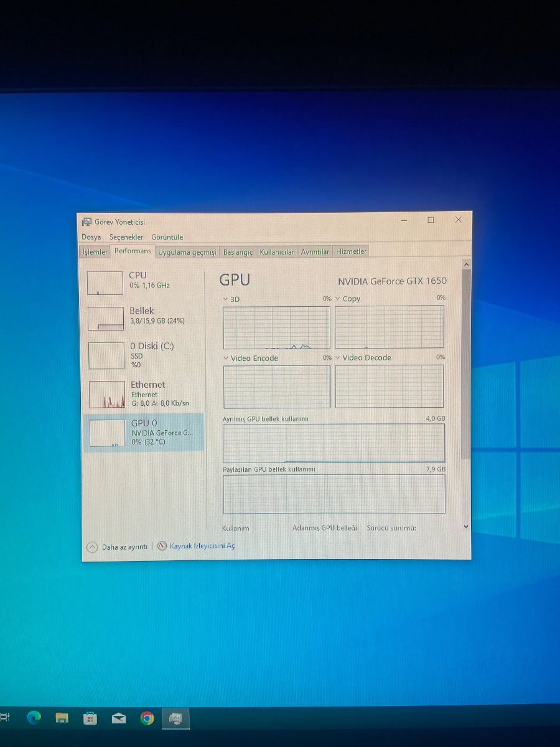This screenshot has width=560, height=747.
Task: Maximize the Görev Yöneticisi window
Action: tap(431, 220)
